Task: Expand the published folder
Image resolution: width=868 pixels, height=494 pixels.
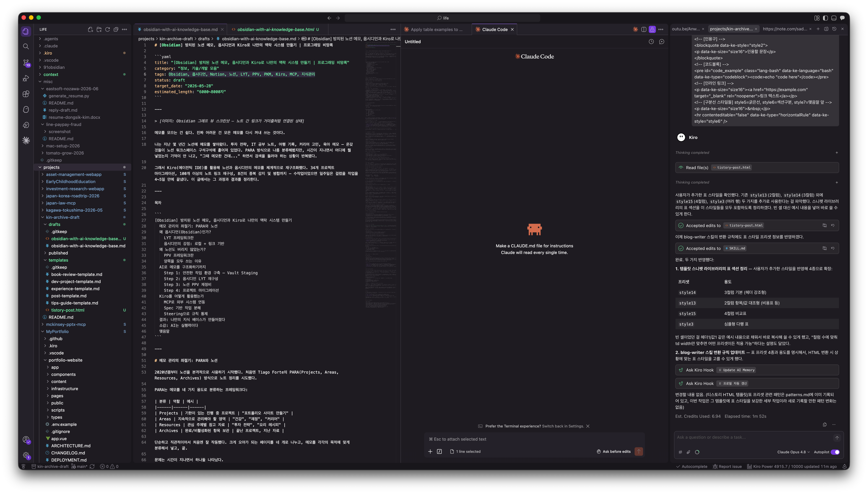Action: (83, 253)
